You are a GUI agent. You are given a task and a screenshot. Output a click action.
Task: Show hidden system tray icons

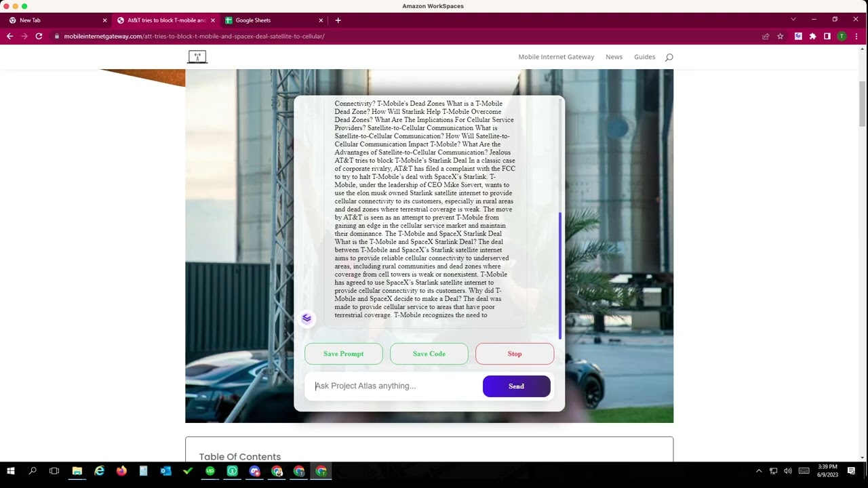[x=759, y=471]
